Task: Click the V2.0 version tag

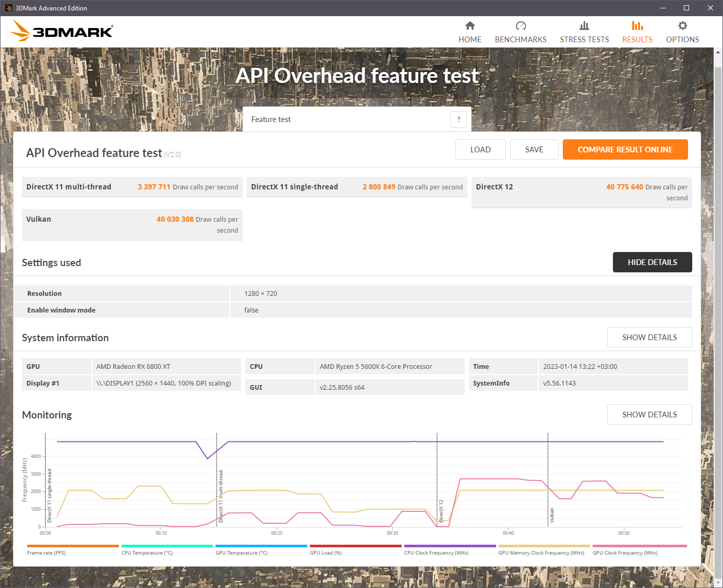Action: (173, 154)
